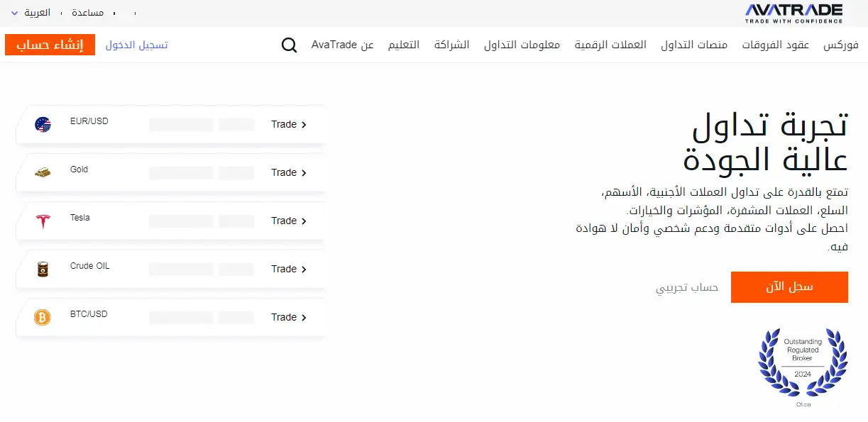Open the search magnifier icon
Screen dimensions: 868x422
pyautogui.click(x=289, y=44)
